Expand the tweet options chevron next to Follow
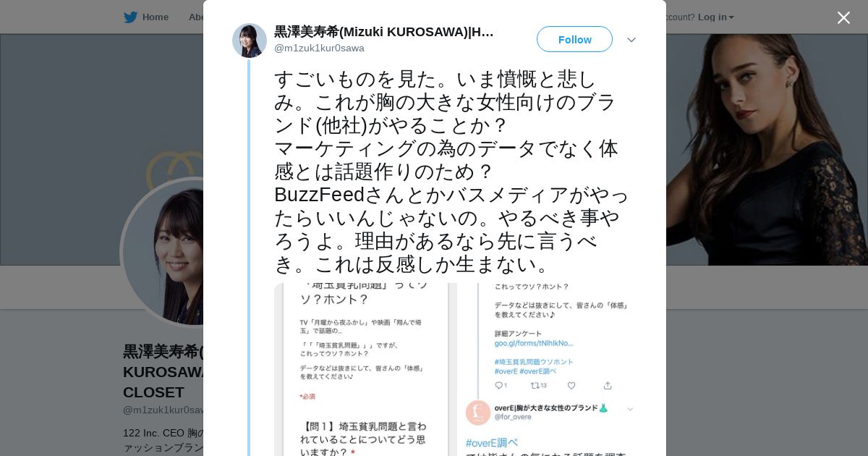This screenshot has height=456, width=868. click(x=631, y=40)
